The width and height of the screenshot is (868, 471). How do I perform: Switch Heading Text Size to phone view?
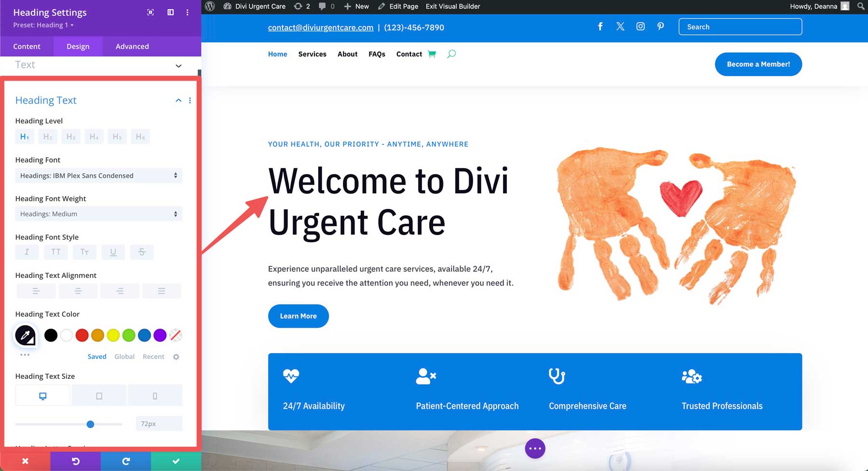point(155,395)
